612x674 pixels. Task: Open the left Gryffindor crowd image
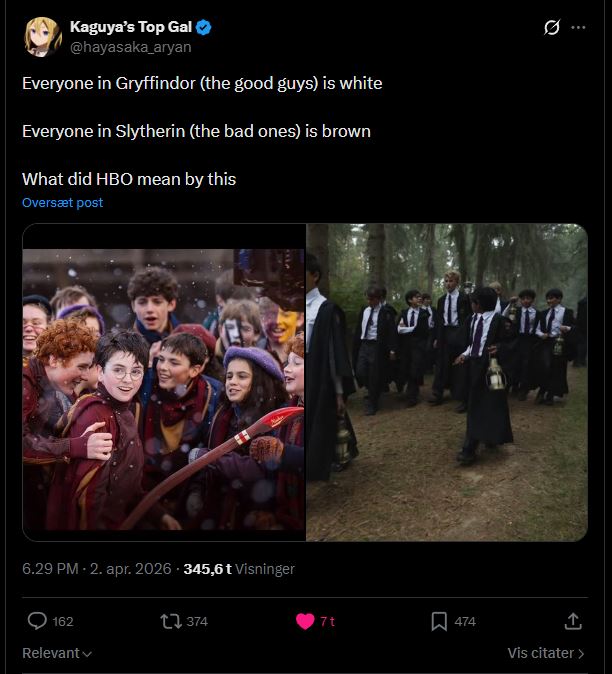pyautogui.click(x=164, y=382)
